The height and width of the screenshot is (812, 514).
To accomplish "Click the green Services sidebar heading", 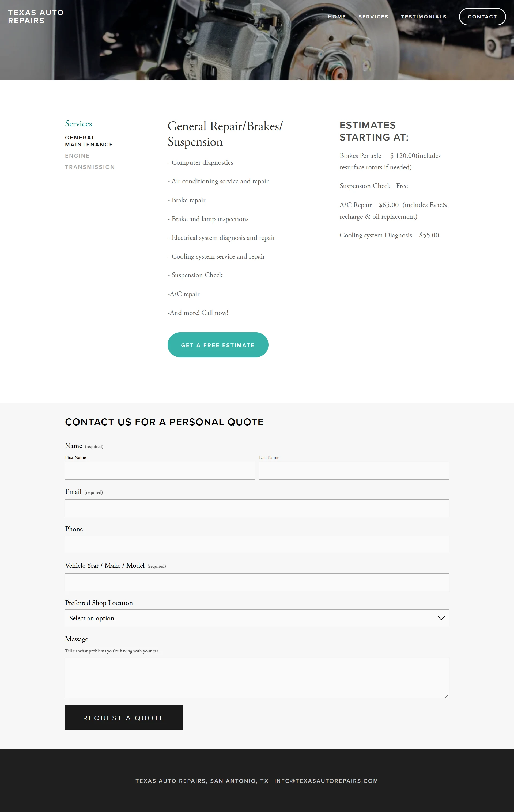I will (78, 124).
